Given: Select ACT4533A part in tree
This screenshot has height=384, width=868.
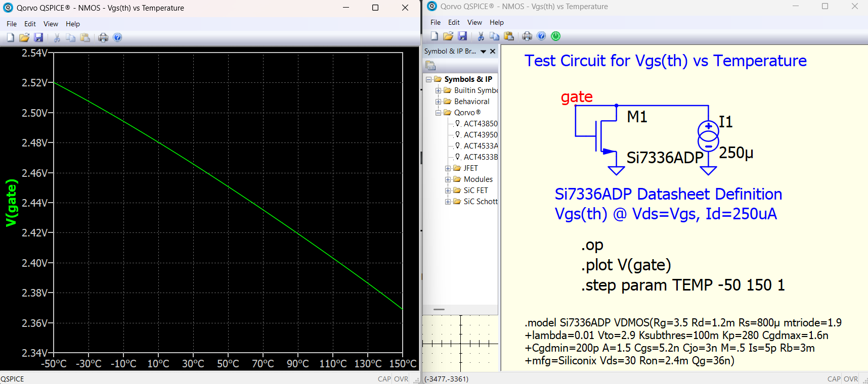Looking at the screenshot, I should pos(480,146).
